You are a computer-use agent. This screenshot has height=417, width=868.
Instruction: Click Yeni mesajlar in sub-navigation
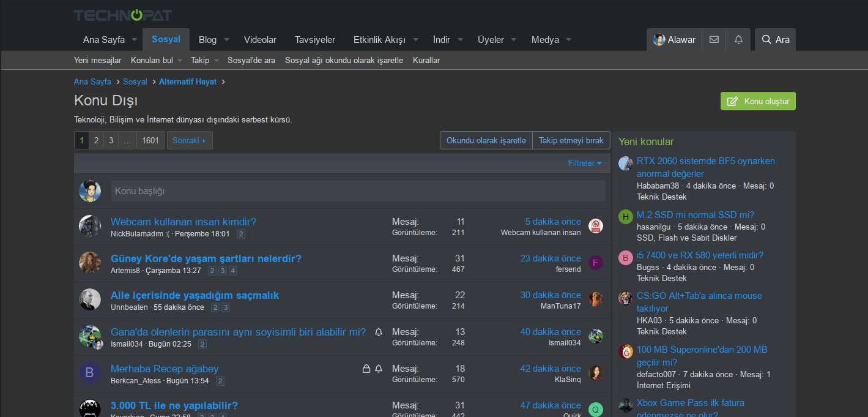[98, 60]
